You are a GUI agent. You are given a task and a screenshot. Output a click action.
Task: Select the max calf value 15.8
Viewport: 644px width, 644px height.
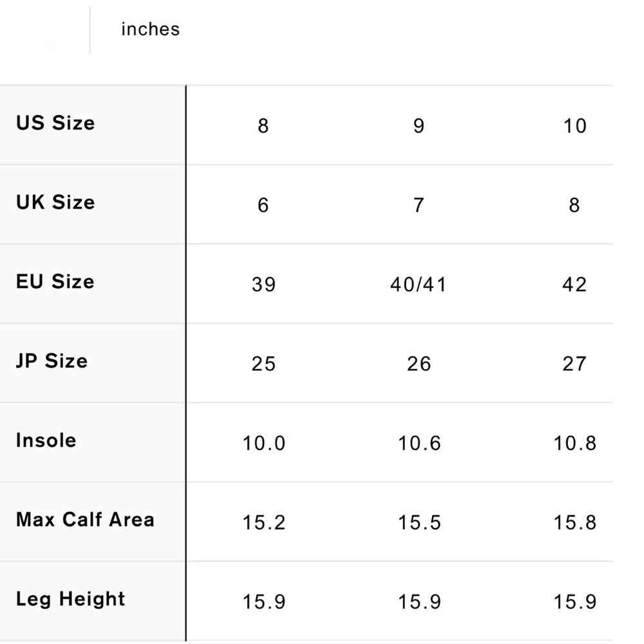(574, 522)
